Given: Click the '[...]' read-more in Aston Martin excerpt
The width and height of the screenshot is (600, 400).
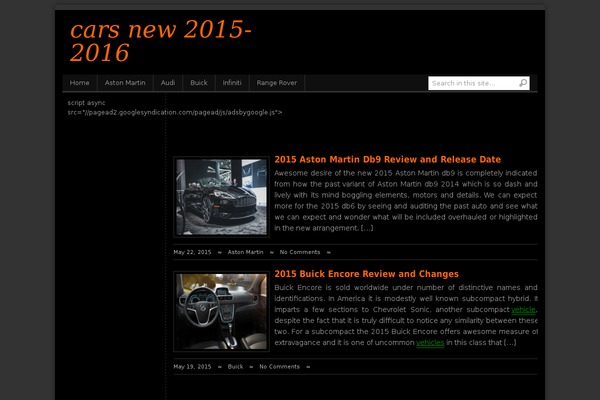Looking at the screenshot, I should (x=367, y=228).
